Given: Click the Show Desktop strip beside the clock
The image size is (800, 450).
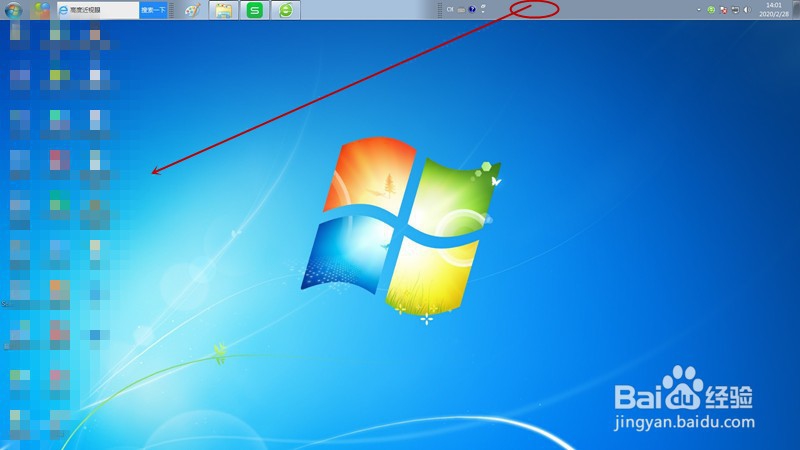Looking at the screenshot, I should pyautogui.click(x=796, y=10).
